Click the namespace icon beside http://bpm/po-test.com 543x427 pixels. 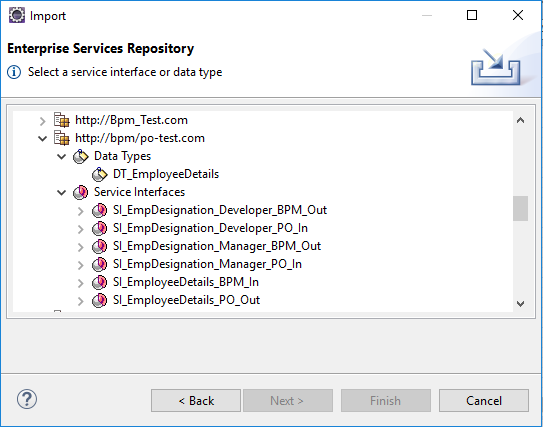tap(61, 138)
